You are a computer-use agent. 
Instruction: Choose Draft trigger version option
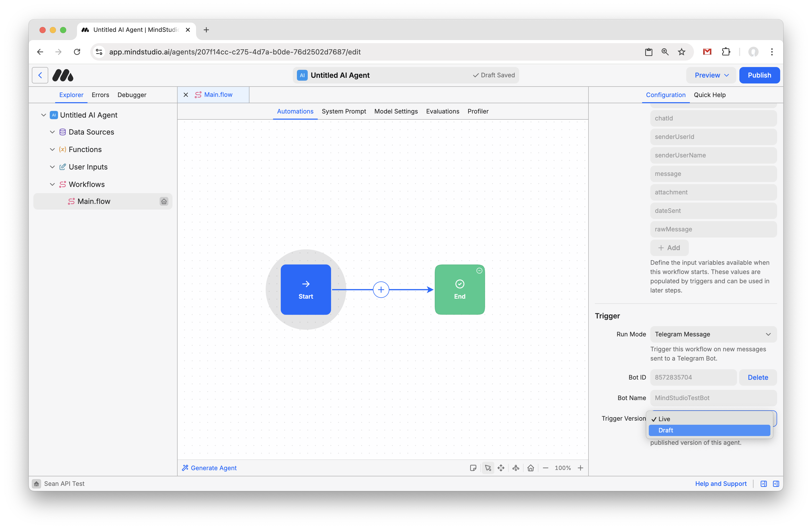(709, 430)
